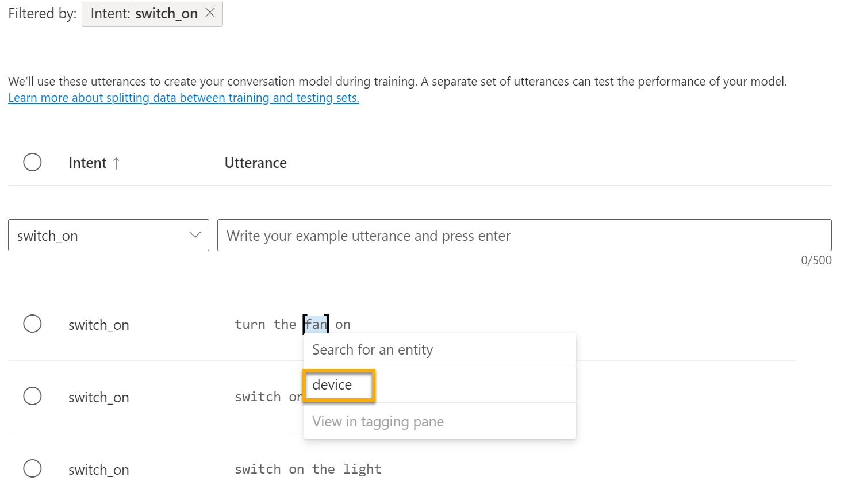Viewport: 848px width, 504px height.
Task: Click the word 'turn' in first utterance
Action: (250, 325)
